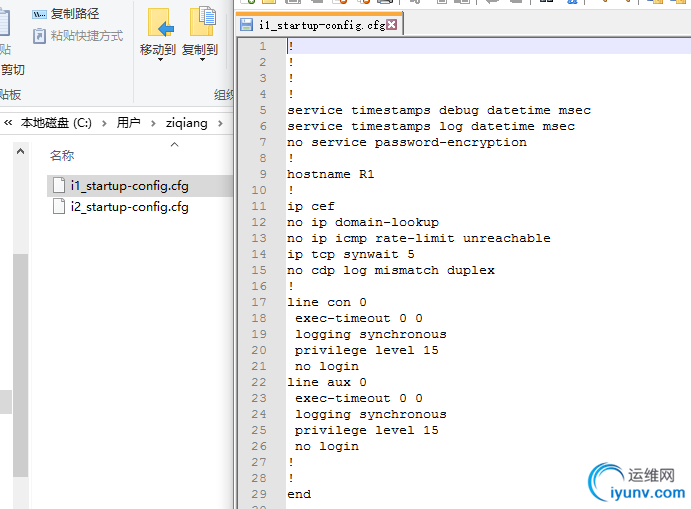The height and width of the screenshot is (509, 691).
Task: Click the Cut (剪切) button
Action: [x=12, y=70]
